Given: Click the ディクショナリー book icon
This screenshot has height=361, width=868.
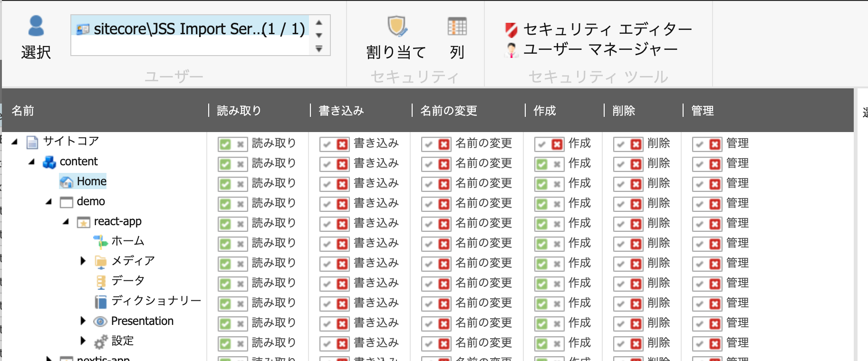Looking at the screenshot, I should coord(101,302).
